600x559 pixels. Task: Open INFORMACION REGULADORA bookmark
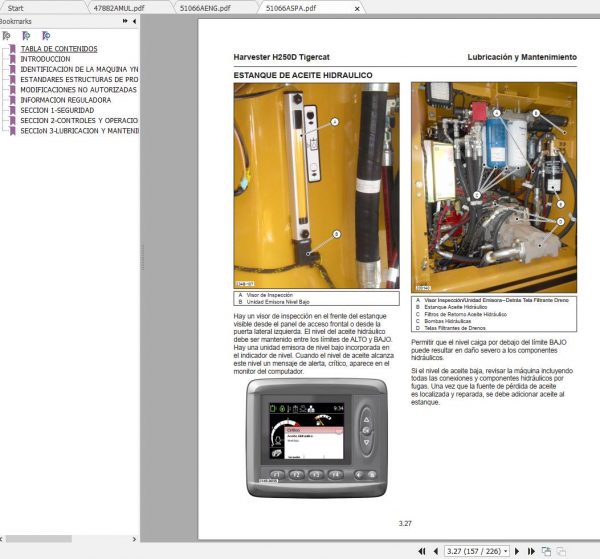(66, 100)
